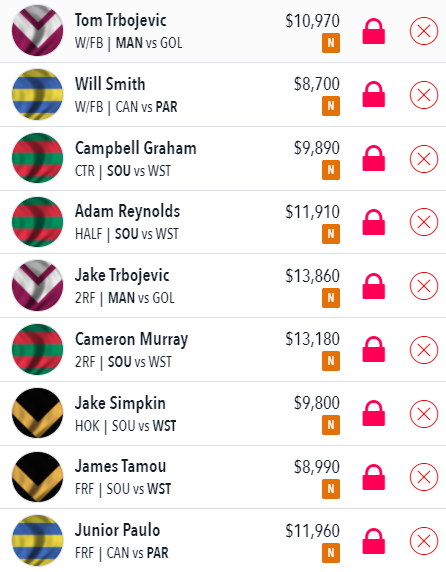Remove Junior Paulo from the lineup
This screenshot has height=572, width=446.
[424, 541]
